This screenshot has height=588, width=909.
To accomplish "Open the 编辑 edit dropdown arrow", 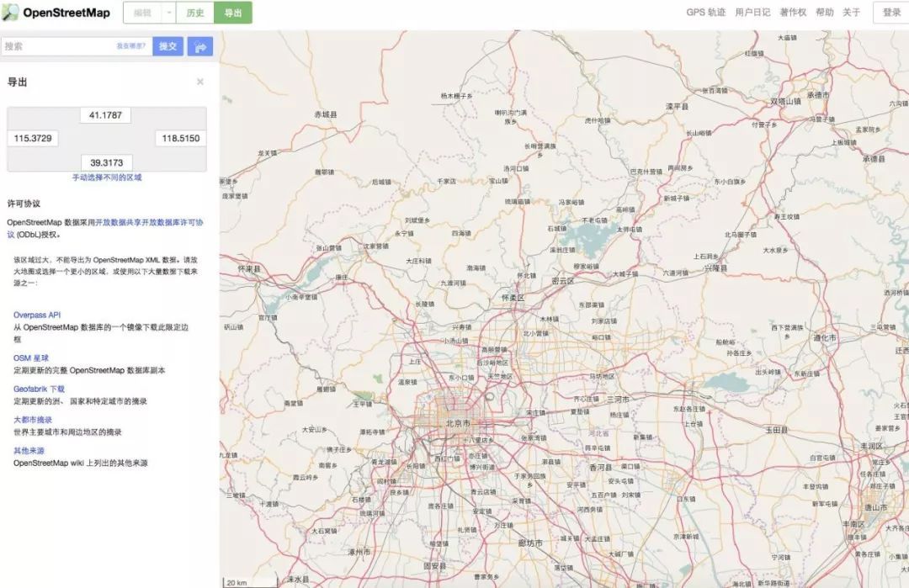I will (168, 13).
